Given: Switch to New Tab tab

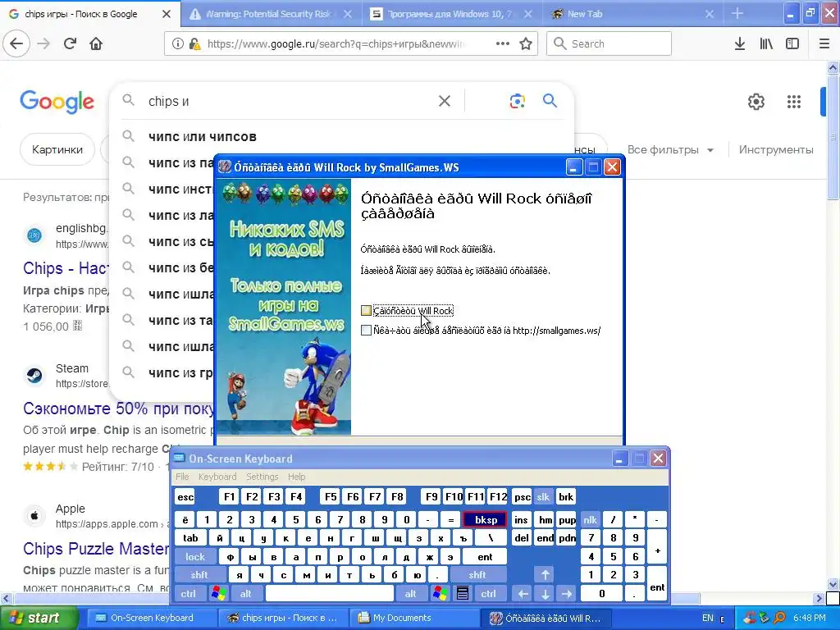Looking at the screenshot, I should [631, 14].
